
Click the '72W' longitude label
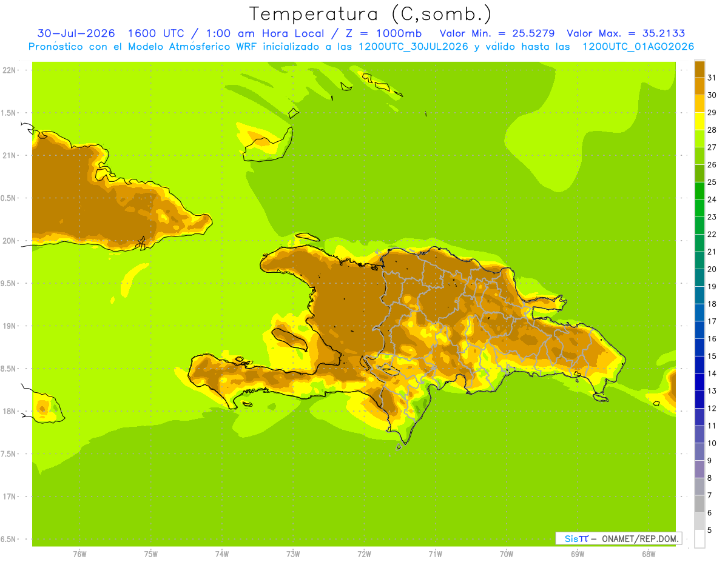point(365,554)
